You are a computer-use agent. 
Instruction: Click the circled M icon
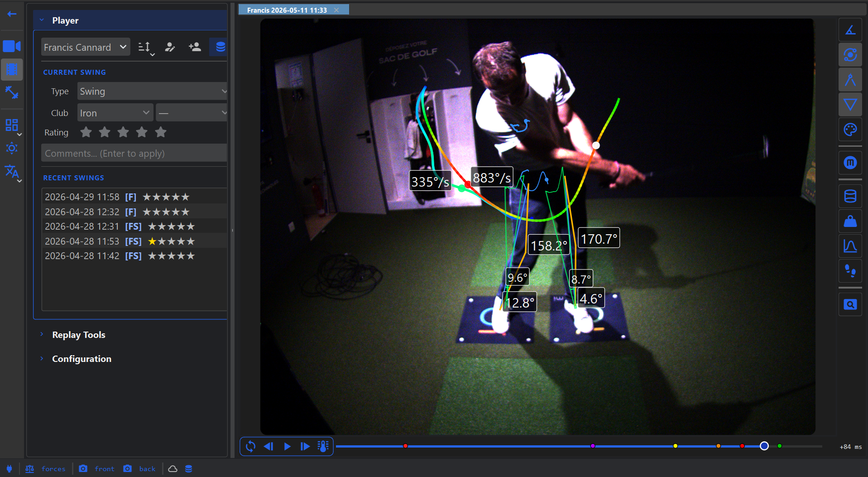pos(850,163)
